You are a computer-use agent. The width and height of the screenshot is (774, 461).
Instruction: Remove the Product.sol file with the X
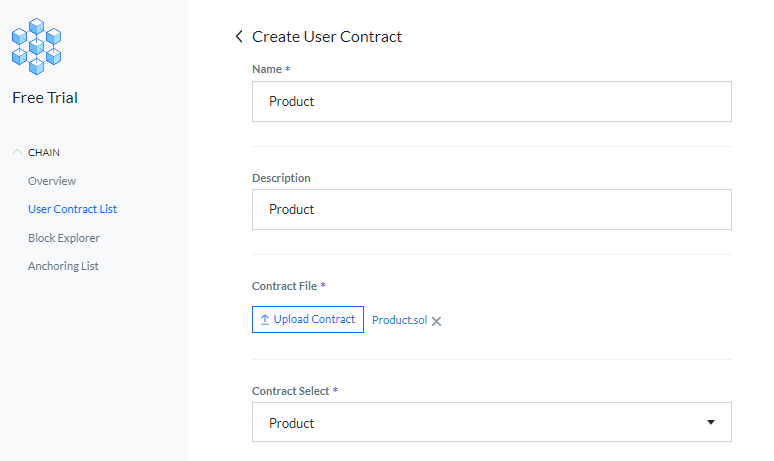(x=437, y=321)
